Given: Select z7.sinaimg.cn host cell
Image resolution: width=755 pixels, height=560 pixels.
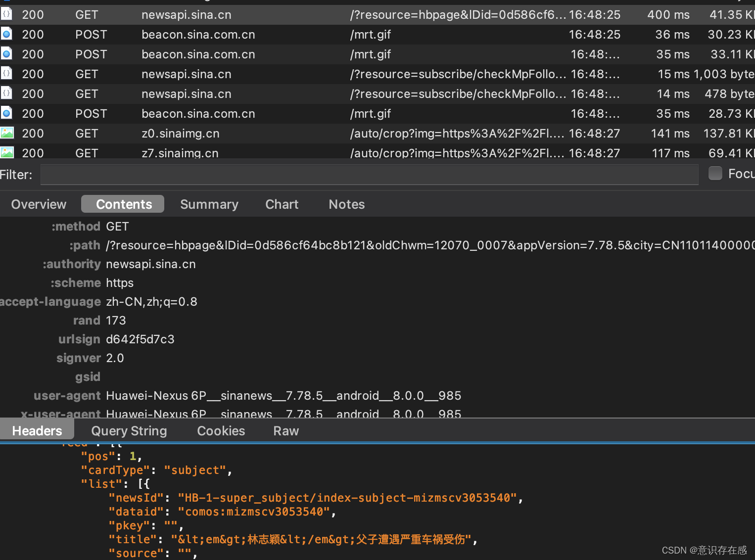Looking at the screenshot, I should pyautogui.click(x=180, y=153).
